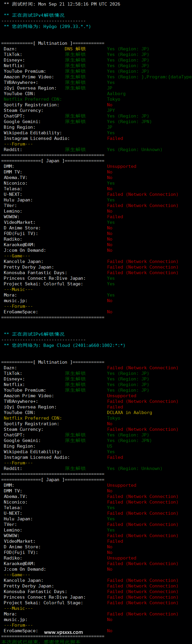
Task: Select IPv4 TVBAnywhere+ result "Yes"
Action: pyautogui.click(x=111, y=82)
